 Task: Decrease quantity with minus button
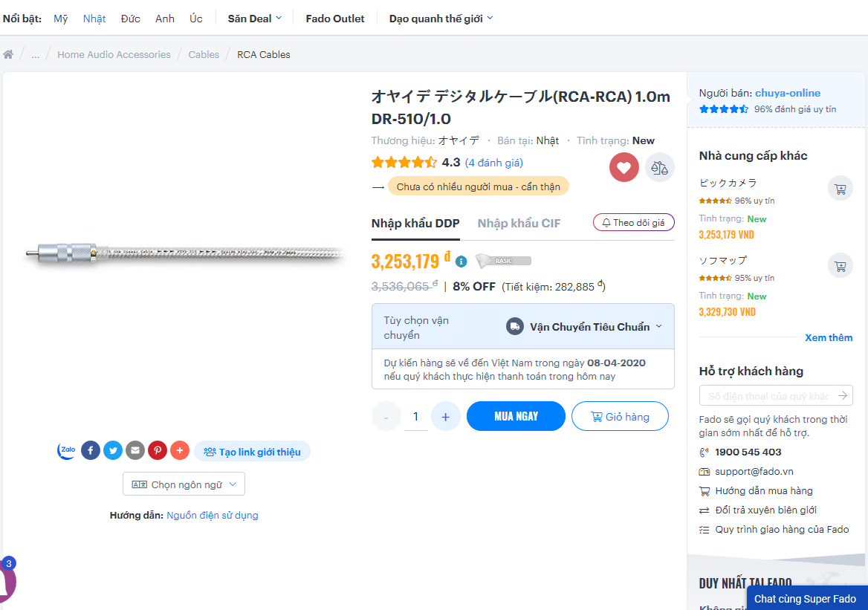coord(386,416)
